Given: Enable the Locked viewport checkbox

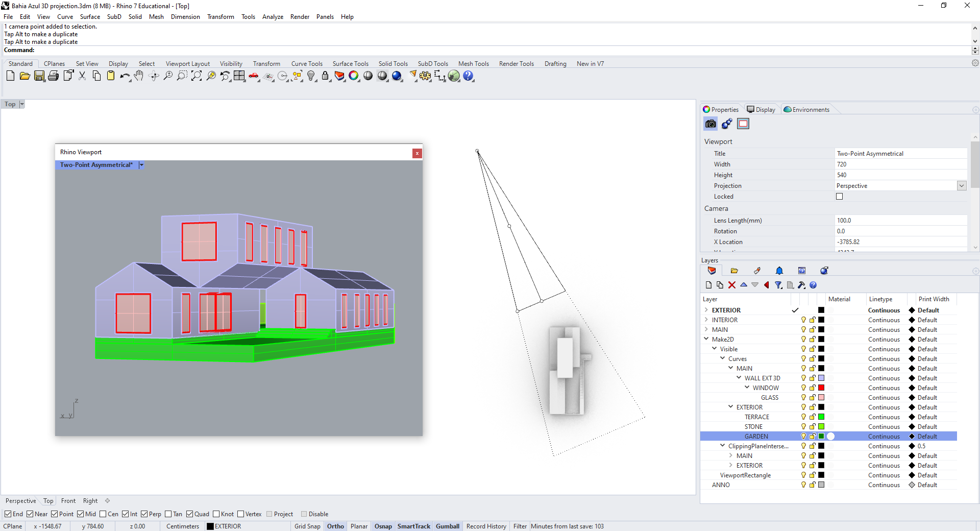Looking at the screenshot, I should (839, 197).
